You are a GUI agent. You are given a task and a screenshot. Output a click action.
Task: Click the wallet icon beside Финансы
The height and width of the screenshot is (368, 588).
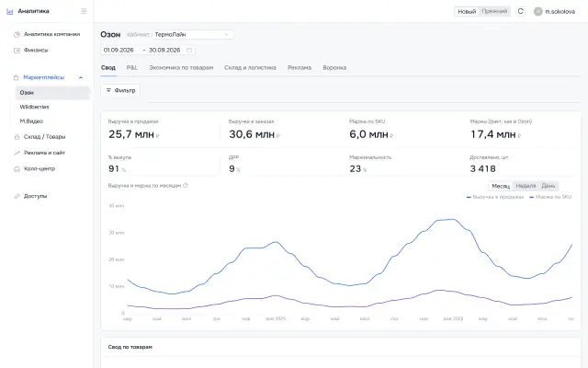pyautogui.click(x=17, y=51)
